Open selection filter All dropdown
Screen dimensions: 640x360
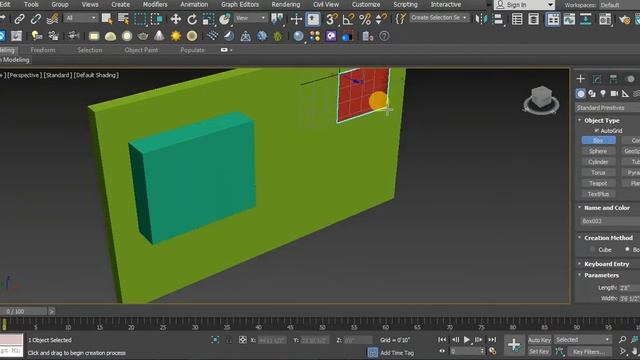(x=81, y=18)
